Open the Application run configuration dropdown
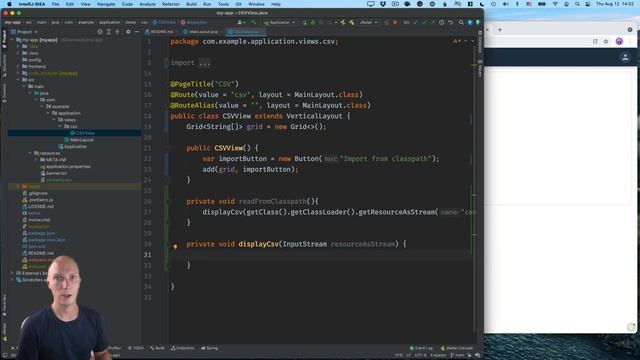 coord(279,22)
